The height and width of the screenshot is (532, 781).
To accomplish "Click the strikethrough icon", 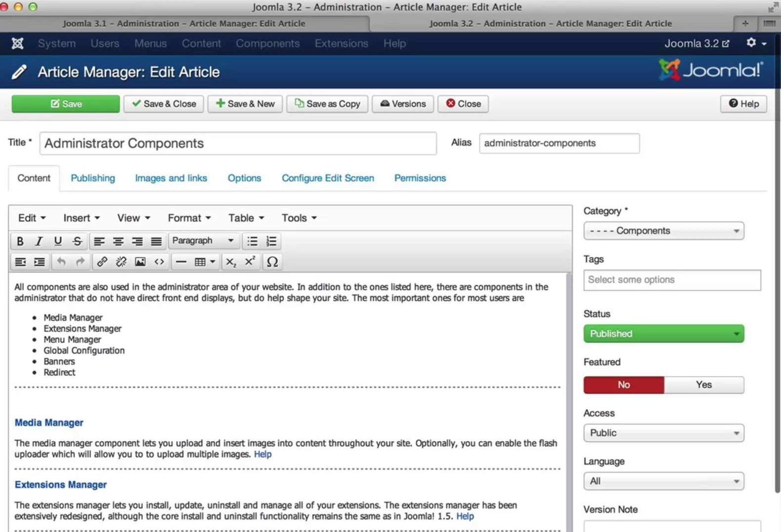I will coord(77,241).
